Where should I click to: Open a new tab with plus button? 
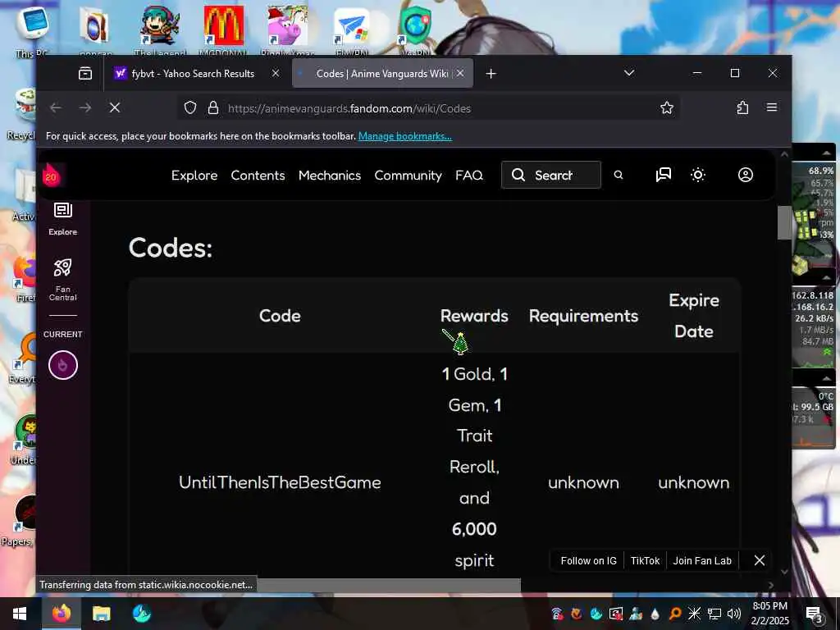(491, 73)
